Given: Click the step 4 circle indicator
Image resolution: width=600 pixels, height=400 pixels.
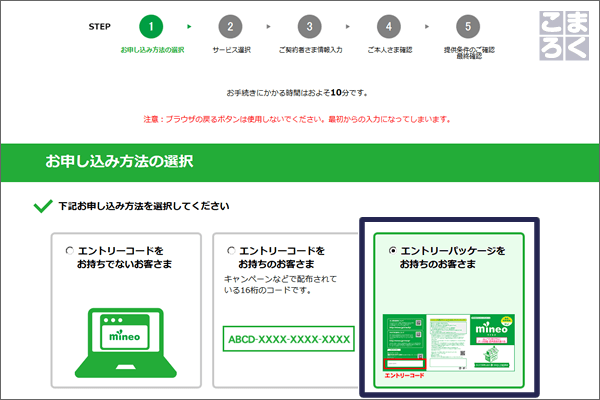Looking at the screenshot, I should pos(388,26).
